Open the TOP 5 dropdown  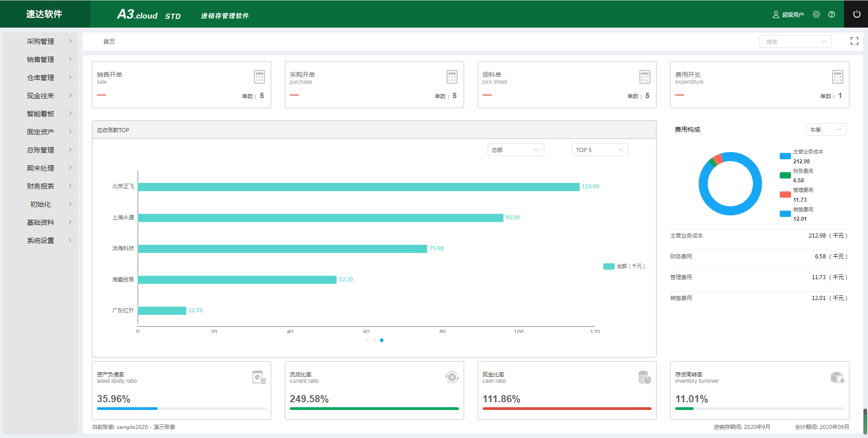click(599, 150)
